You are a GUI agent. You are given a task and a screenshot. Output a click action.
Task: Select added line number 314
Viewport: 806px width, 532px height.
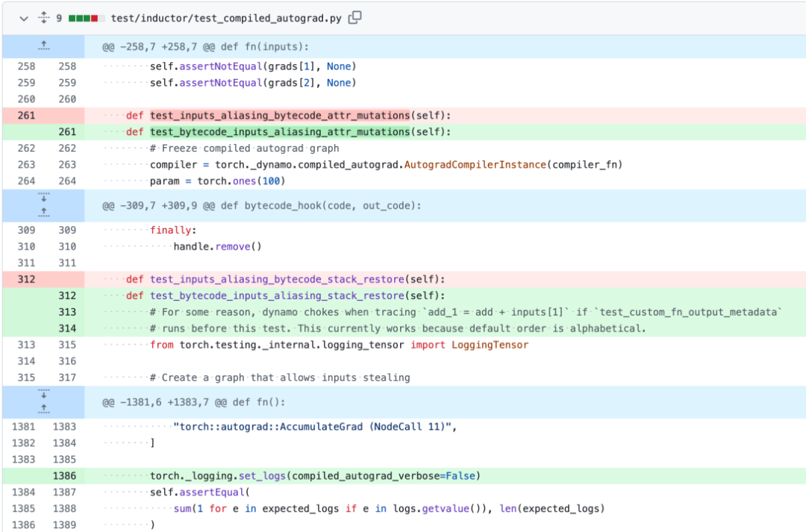click(67, 328)
